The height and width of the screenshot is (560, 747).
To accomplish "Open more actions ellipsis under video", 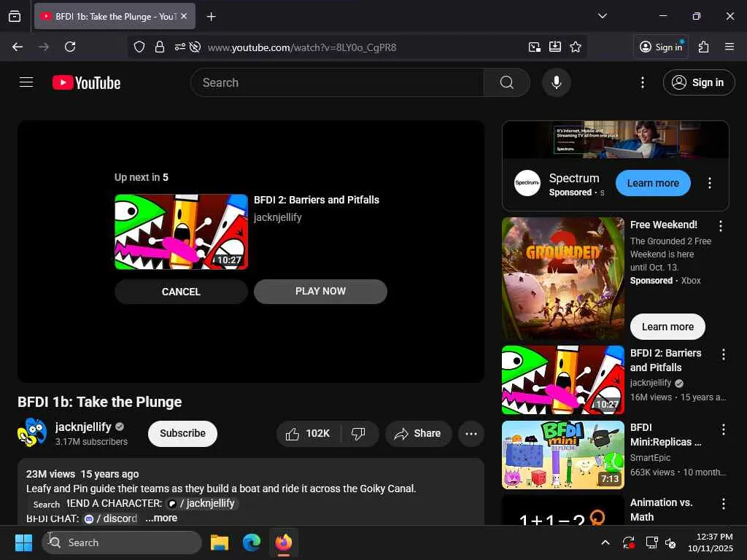I will click(x=471, y=433).
